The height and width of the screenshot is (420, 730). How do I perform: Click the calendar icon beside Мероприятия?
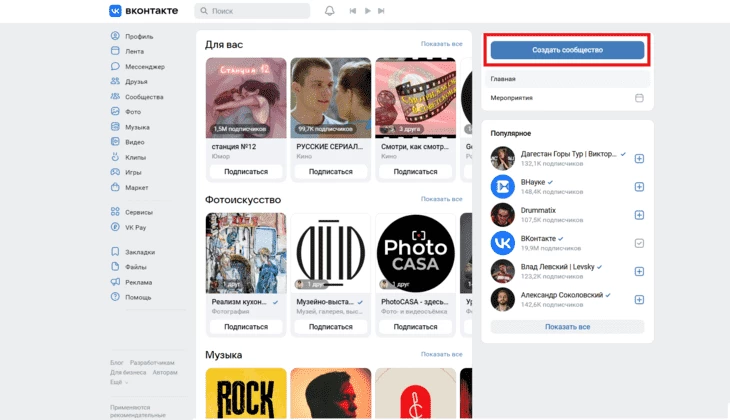click(x=639, y=98)
